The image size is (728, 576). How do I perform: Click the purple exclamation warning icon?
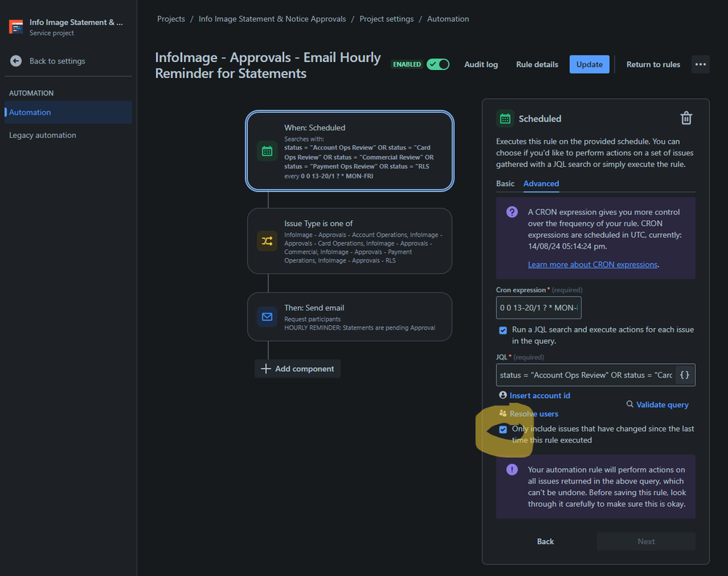tap(512, 470)
